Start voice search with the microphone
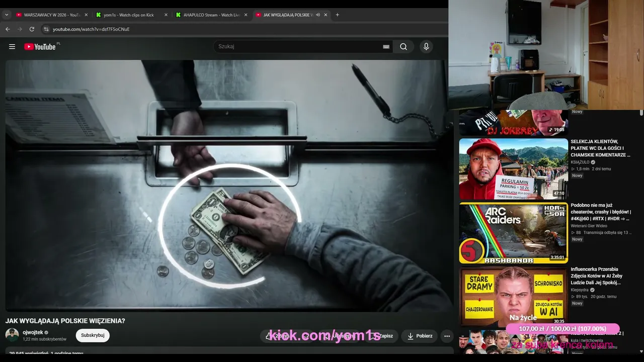644x362 pixels. (426, 47)
